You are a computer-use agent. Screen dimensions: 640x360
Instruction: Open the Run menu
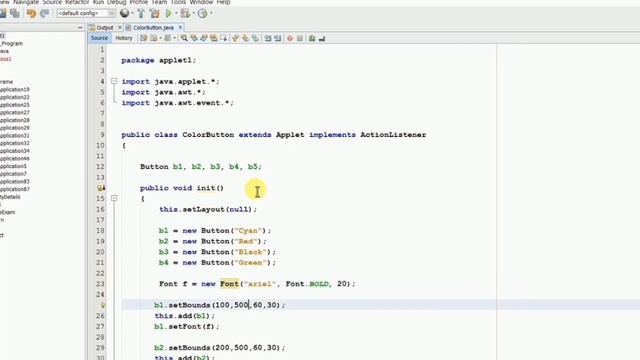click(x=98, y=2)
